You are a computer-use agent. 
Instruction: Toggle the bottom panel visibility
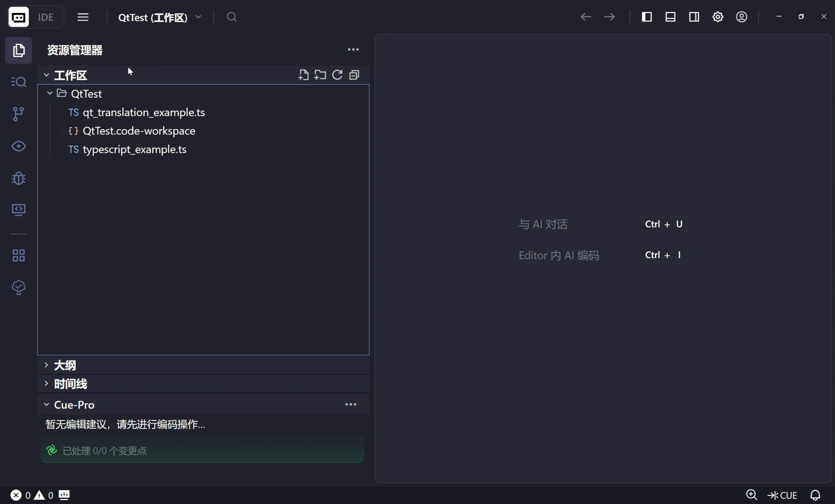point(671,17)
